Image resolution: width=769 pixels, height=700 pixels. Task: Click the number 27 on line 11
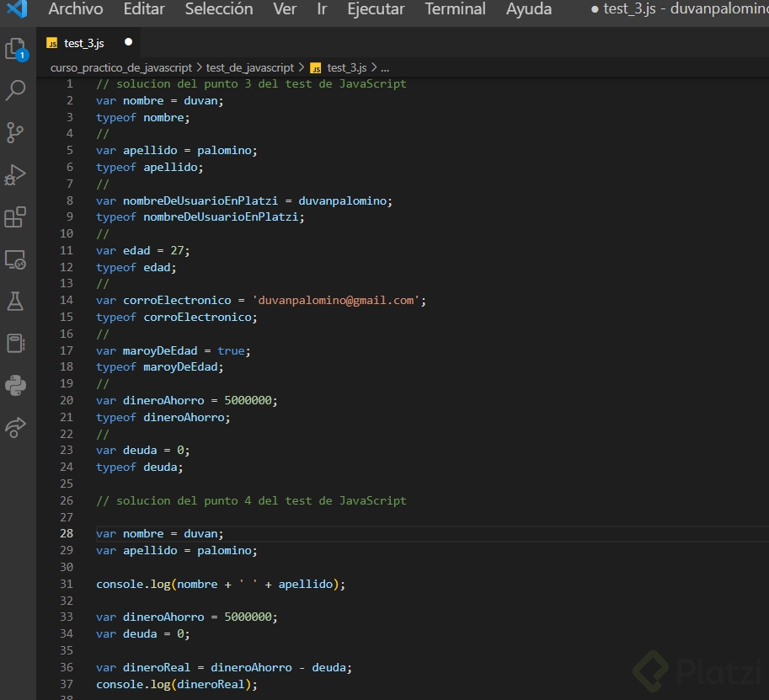tap(177, 251)
